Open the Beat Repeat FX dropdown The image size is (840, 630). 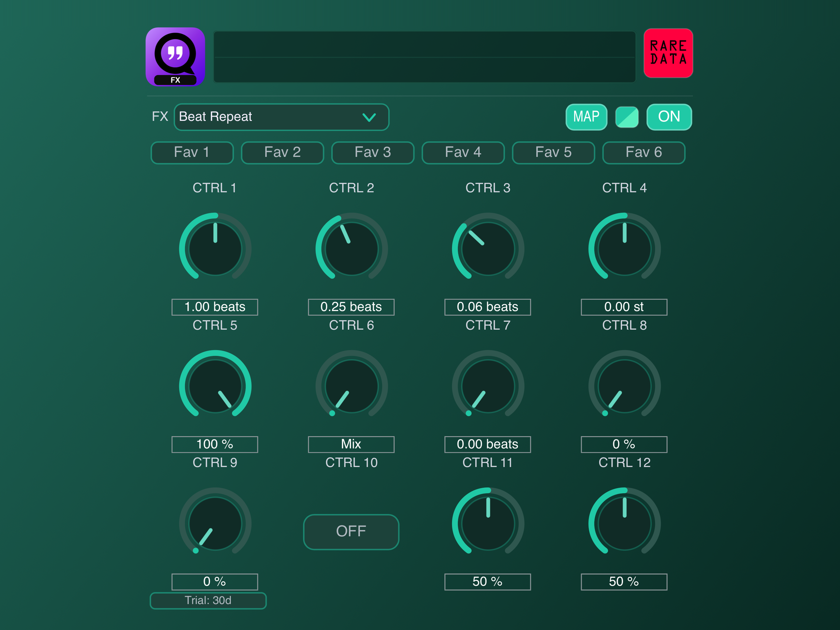pos(281,117)
